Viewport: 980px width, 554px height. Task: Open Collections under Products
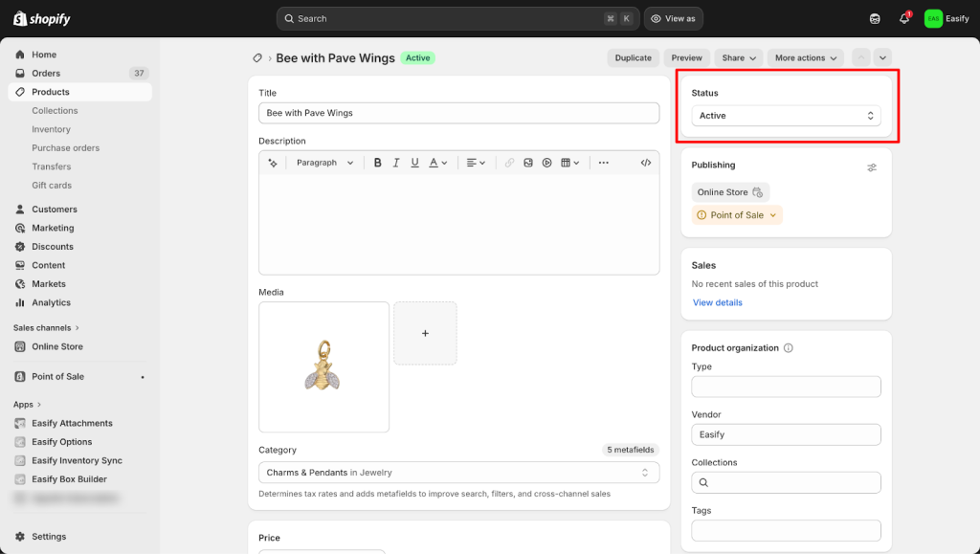(55, 111)
